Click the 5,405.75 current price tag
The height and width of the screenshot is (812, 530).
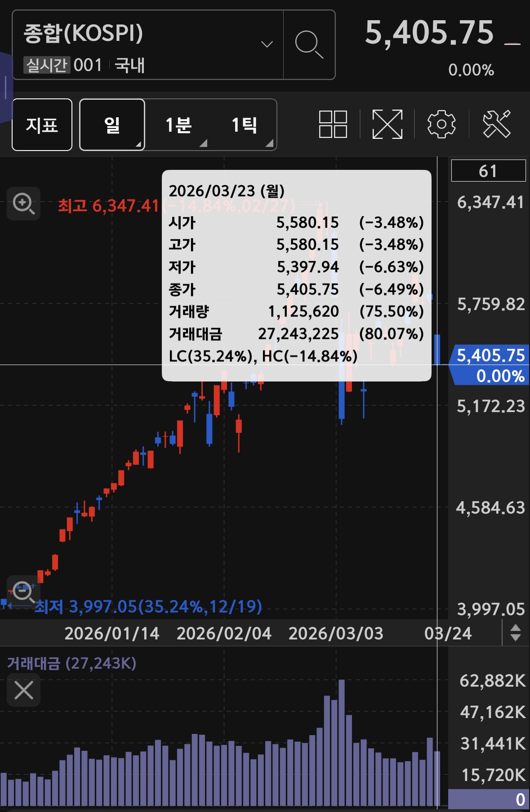(490, 365)
